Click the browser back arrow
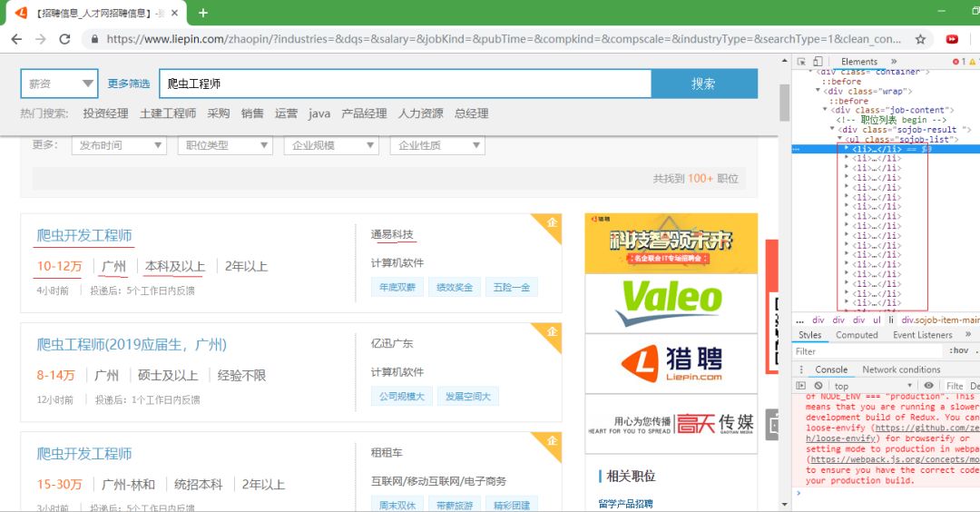Image resolution: width=980 pixels, height=512 pixels. pos(16,39)
